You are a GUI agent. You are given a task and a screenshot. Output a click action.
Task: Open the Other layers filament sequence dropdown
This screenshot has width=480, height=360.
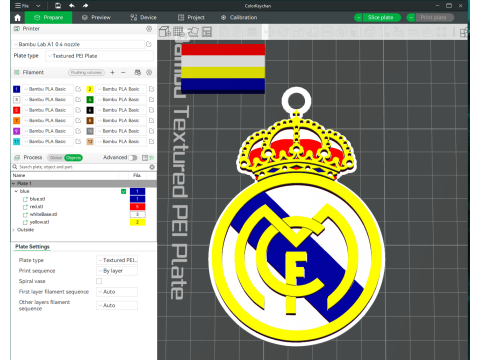(117, 305)
